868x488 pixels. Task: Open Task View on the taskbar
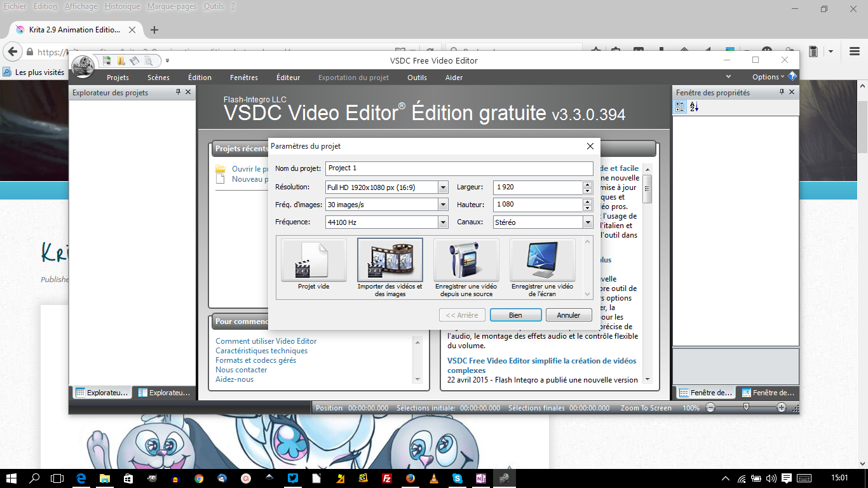57,478
